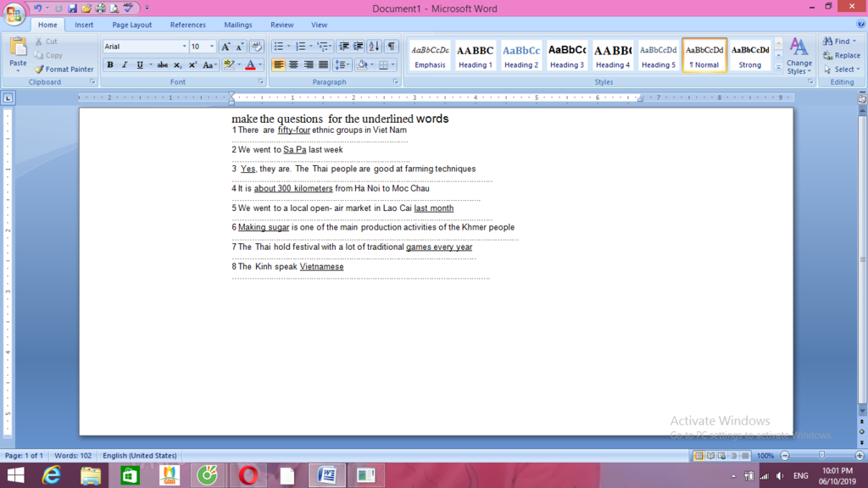Open the References tab
This screenshot has width=868, height=488.
[x=187, y=25]
